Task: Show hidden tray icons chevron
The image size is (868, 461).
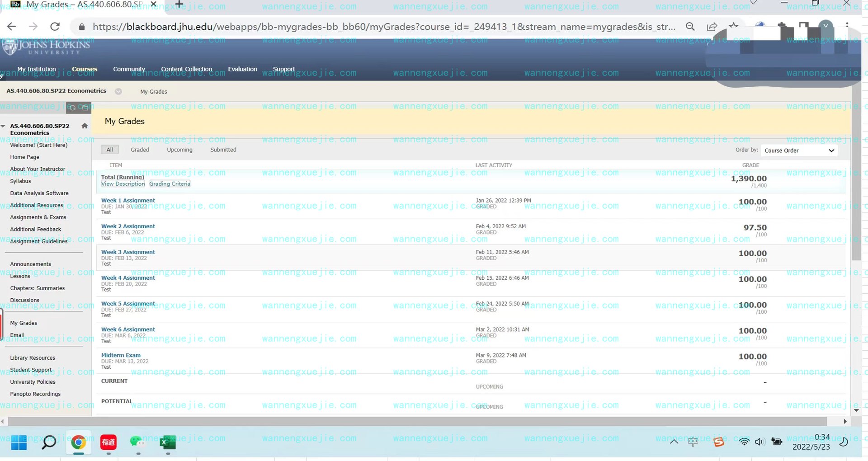Action: [674, 442]
